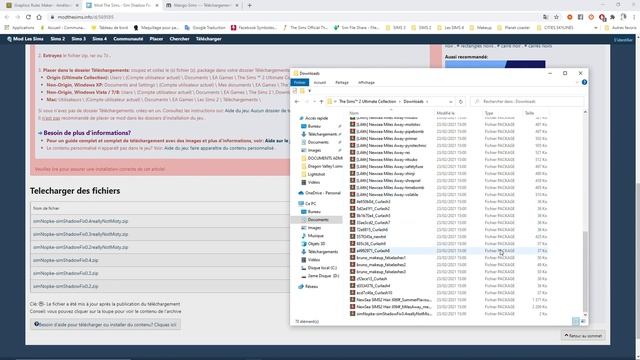
Task: Sort files by the Taille column
Action: 529,113
